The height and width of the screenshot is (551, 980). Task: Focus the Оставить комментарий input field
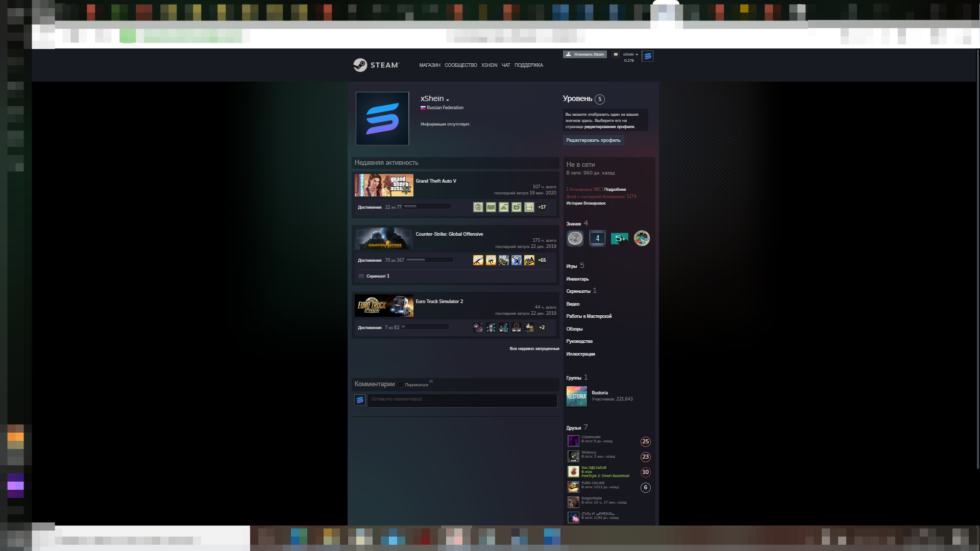pyautogui.click(x=462, y=400)
